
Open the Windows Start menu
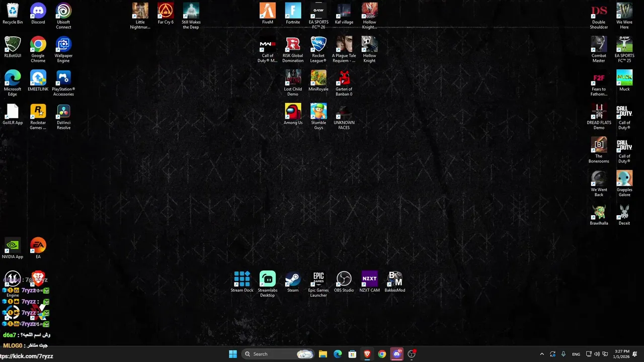coord(233,354)
